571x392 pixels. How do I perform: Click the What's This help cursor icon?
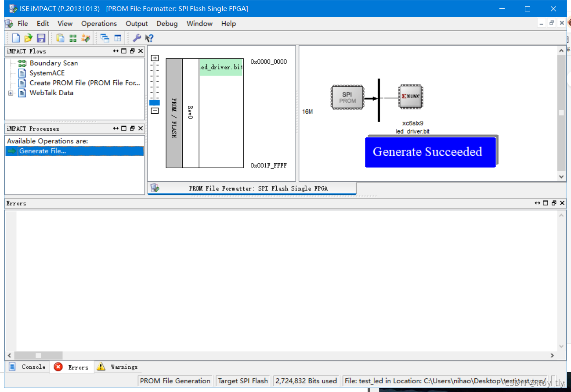(x=149, y=38)
